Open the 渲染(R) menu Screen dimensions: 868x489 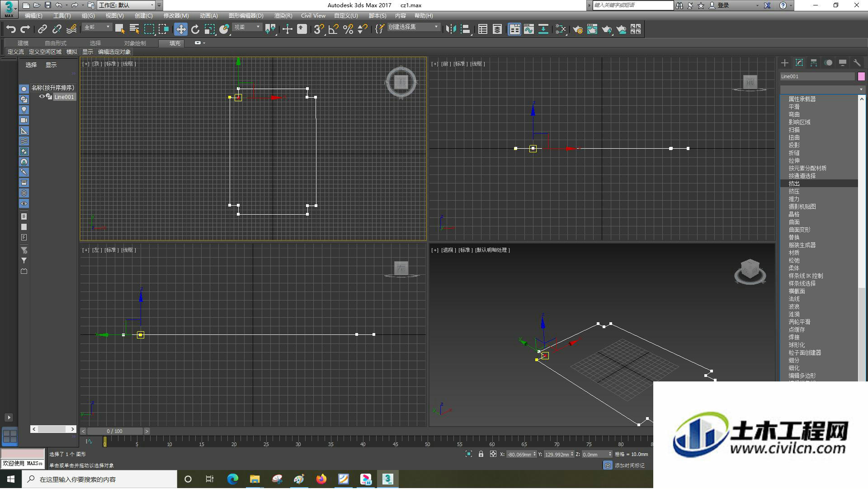283,16
